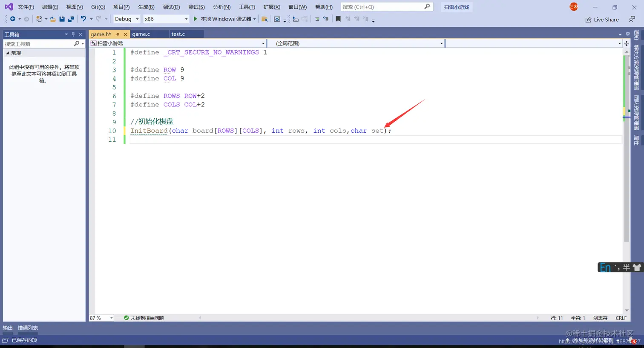Open the Debug configuration dropdown
644x348 pixels.
pos(126,19)
